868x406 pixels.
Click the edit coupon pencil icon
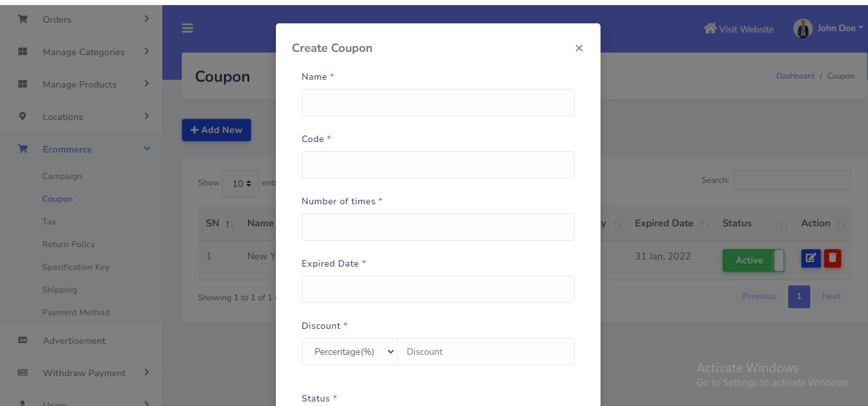pos(811,258)
